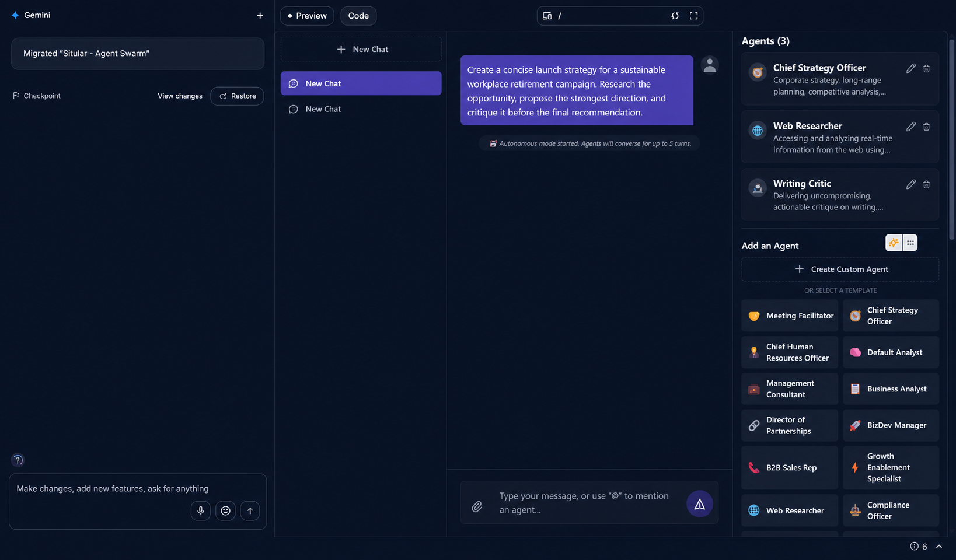Click the microphone icon in Gemini prompt
Viewport: 956px width, 560px height.
coord(200,510)
